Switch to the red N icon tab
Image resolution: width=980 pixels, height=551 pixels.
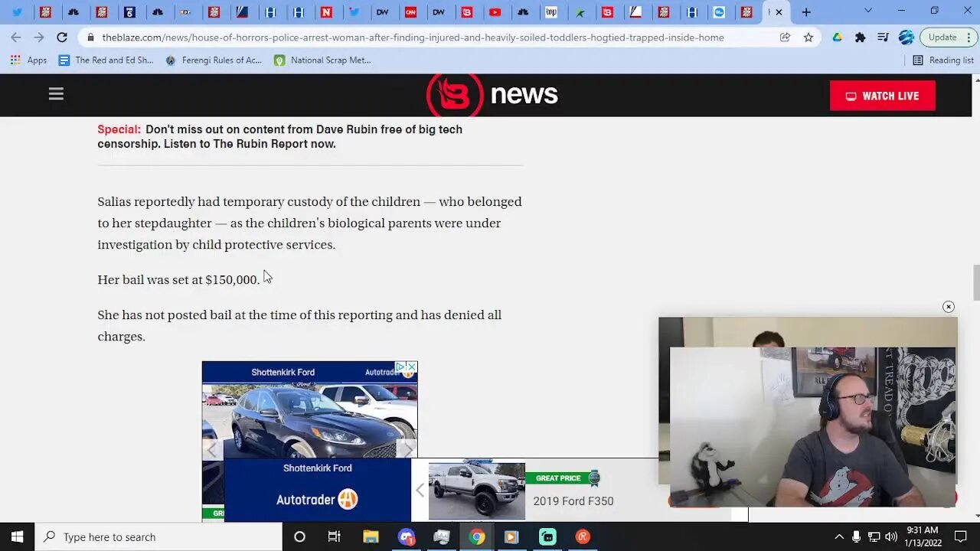tap(327, 12)
